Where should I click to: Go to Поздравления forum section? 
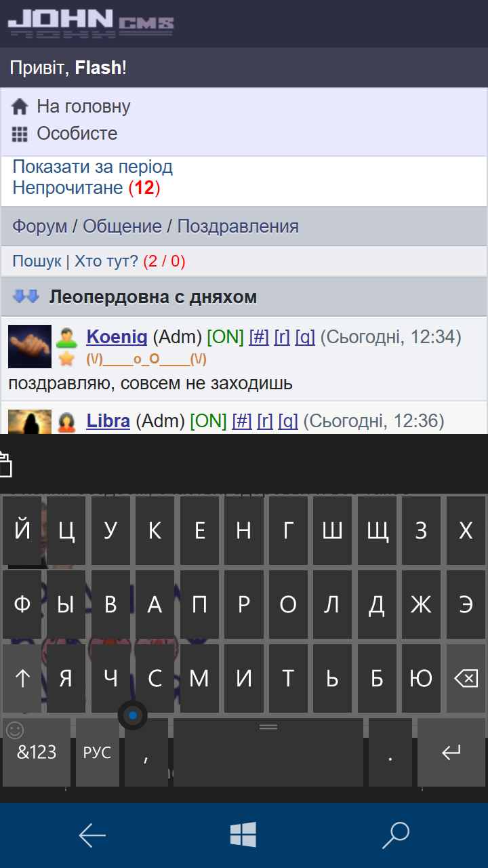[x=238, y=226]
